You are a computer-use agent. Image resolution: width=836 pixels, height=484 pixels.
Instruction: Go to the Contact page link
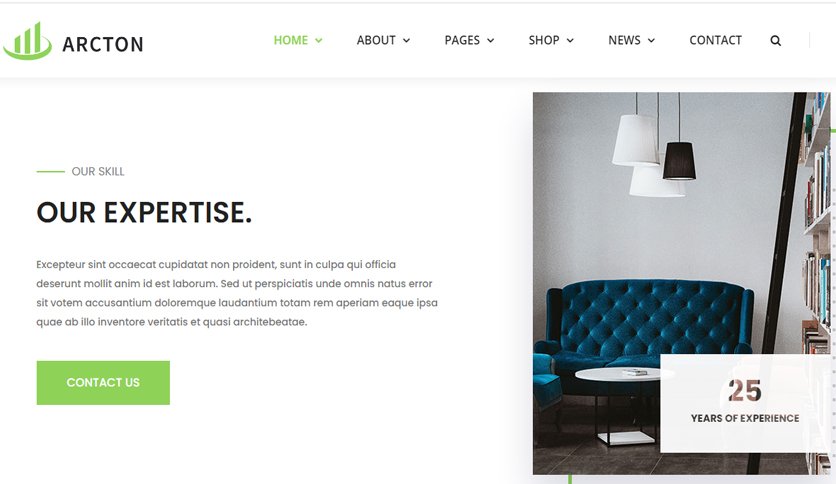point(716,41)
